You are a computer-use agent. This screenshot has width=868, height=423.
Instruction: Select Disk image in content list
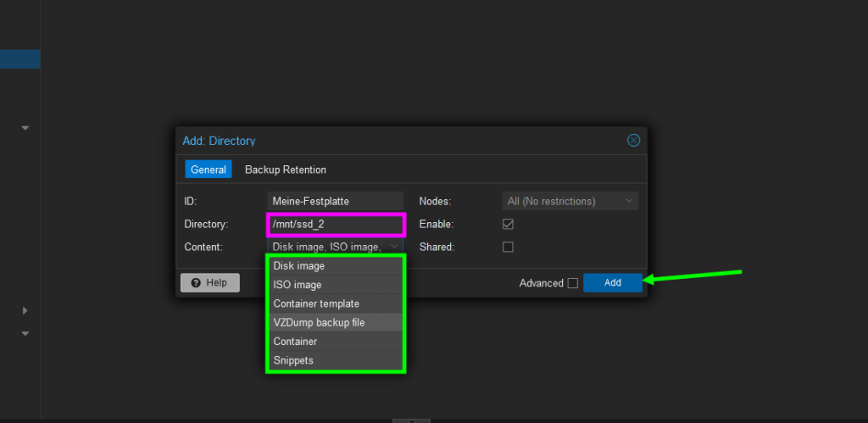[x=336, y=266]
